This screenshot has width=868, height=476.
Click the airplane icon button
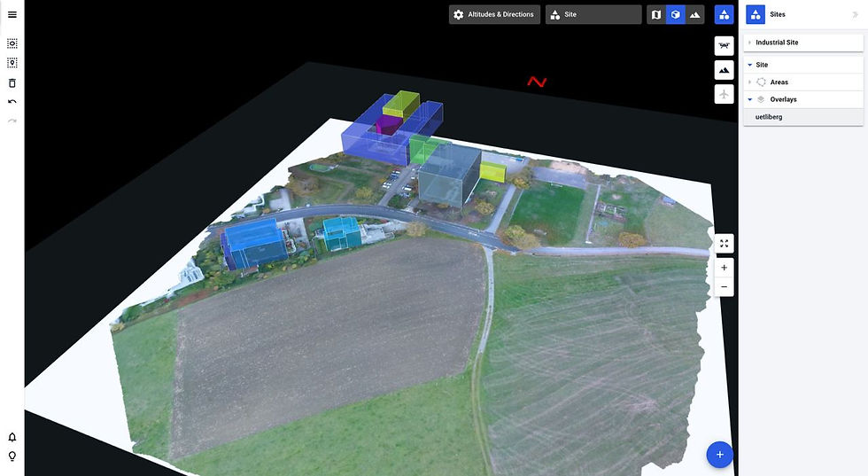(725, 94)
